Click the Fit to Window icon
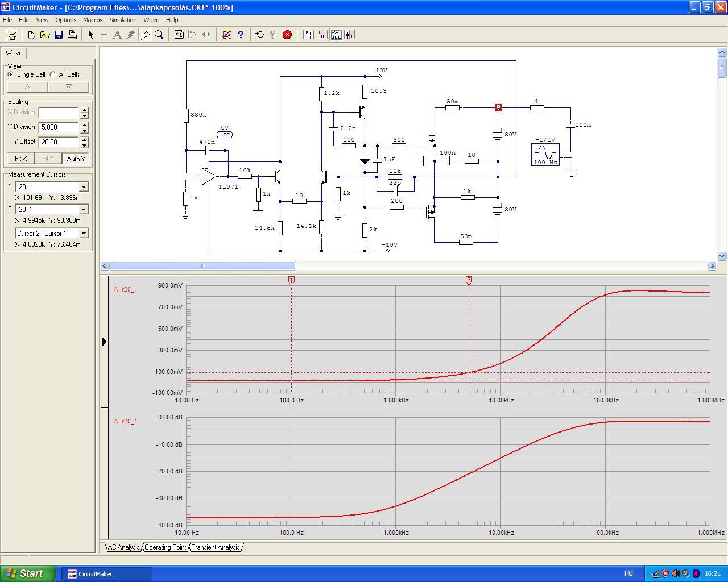Viewport: 728px width, 582px height. coord(179,35)
